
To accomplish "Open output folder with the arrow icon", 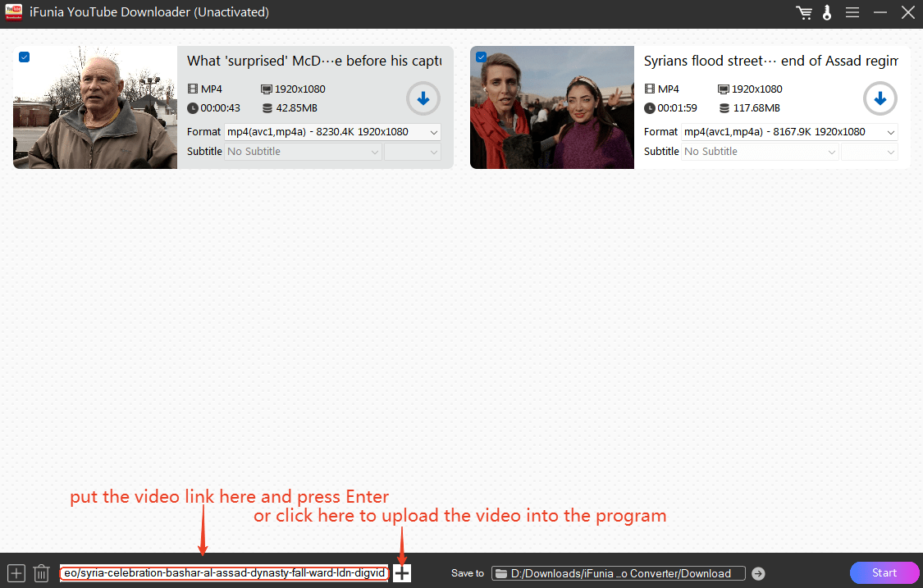I will [x=758, y=573].
